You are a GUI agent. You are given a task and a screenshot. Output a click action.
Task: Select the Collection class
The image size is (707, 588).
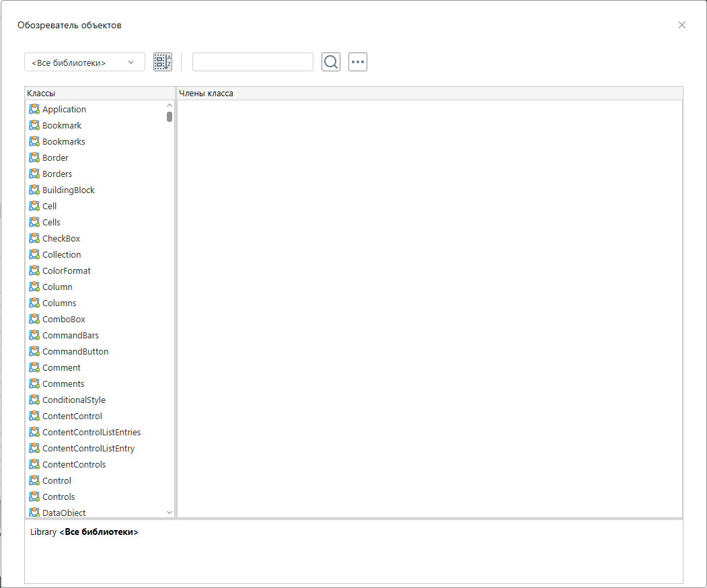61,254
